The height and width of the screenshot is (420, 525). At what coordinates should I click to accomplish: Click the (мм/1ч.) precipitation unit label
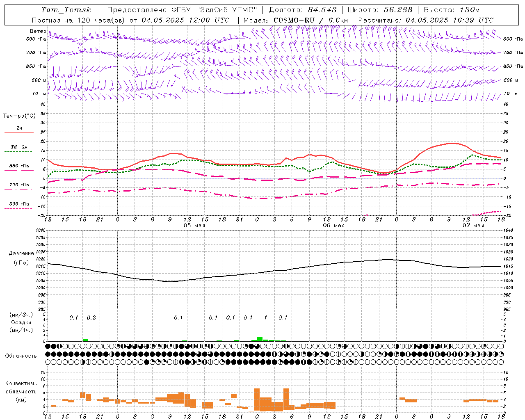coord(21,330)
